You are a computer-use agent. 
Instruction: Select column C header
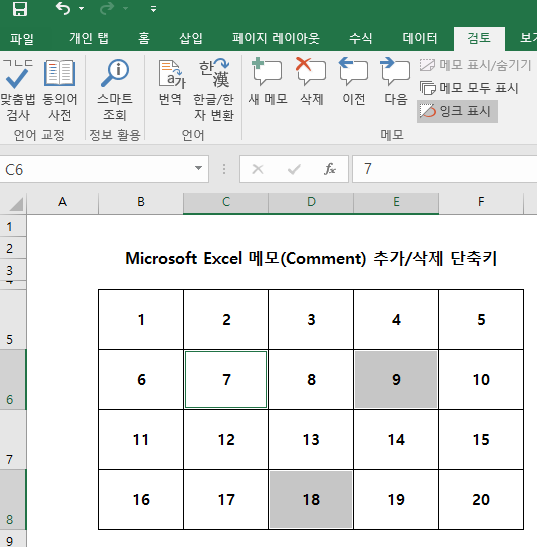226,202
